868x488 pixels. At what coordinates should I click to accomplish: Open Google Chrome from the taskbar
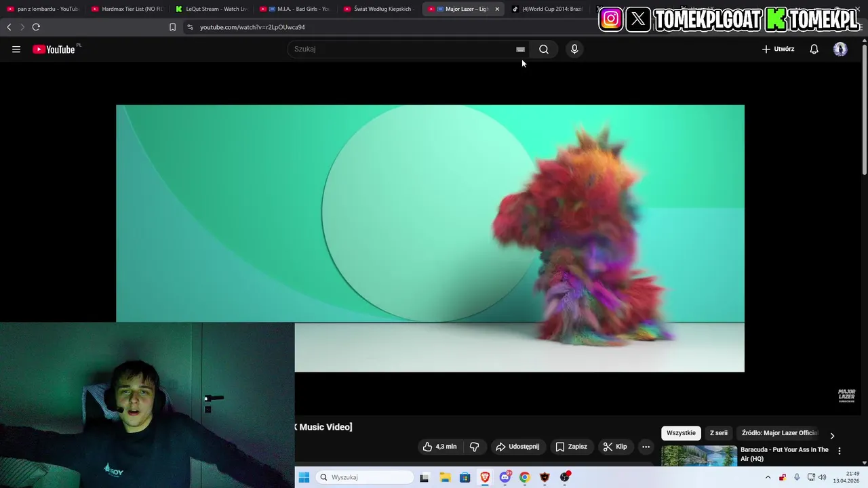click(525, 477)
